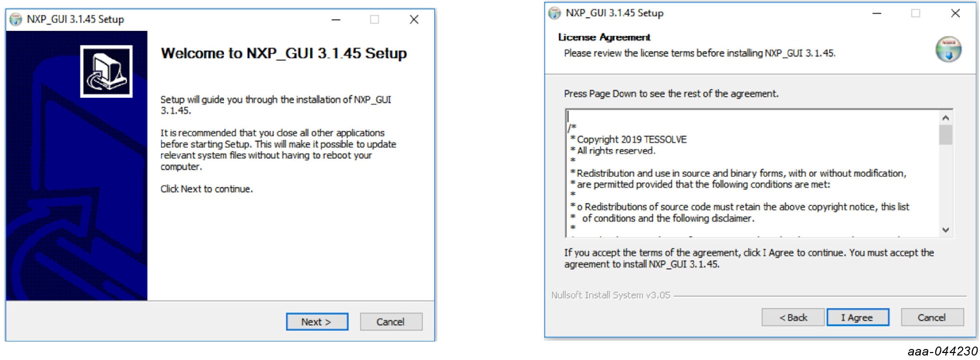This screenshot has height=360, width=980.
Task: Click the title bar icon of License Agreement window
Action: [x=554, y=13]
